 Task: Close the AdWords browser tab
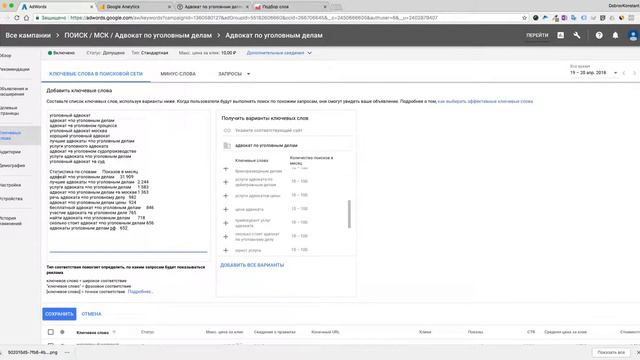point(91,7)
